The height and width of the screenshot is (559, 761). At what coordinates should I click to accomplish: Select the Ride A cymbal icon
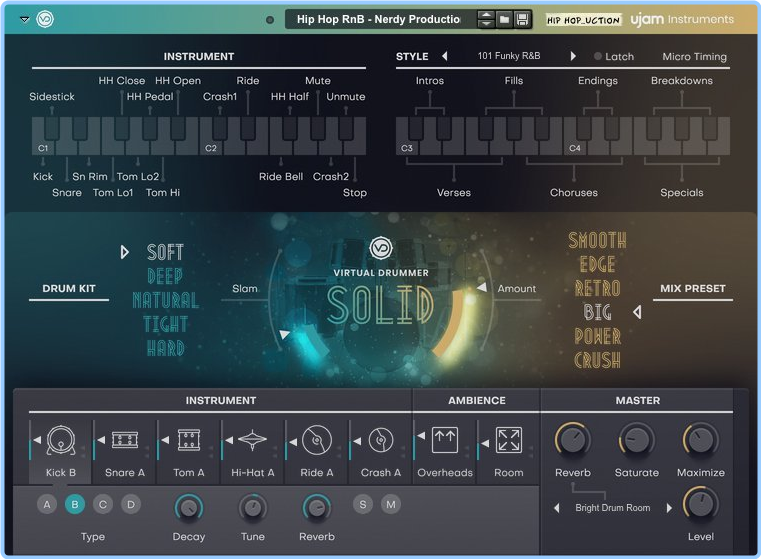[x=316, y=440]
